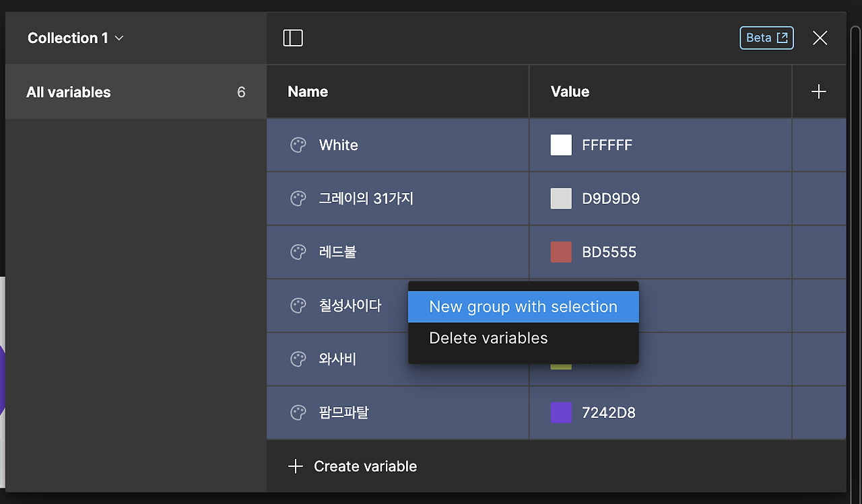Open the gray D9D9D9 color swatch
The width and height of the screenshot is (862, 504).
(561, 199)
